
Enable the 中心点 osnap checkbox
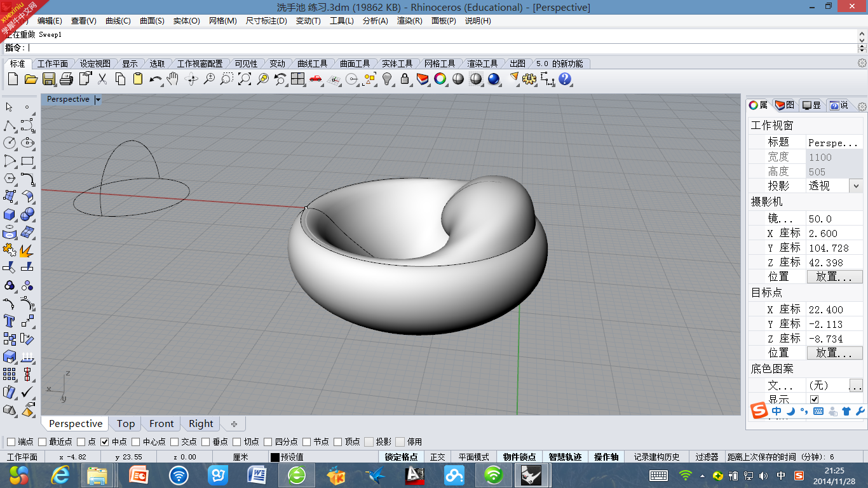tap(136, 442)
